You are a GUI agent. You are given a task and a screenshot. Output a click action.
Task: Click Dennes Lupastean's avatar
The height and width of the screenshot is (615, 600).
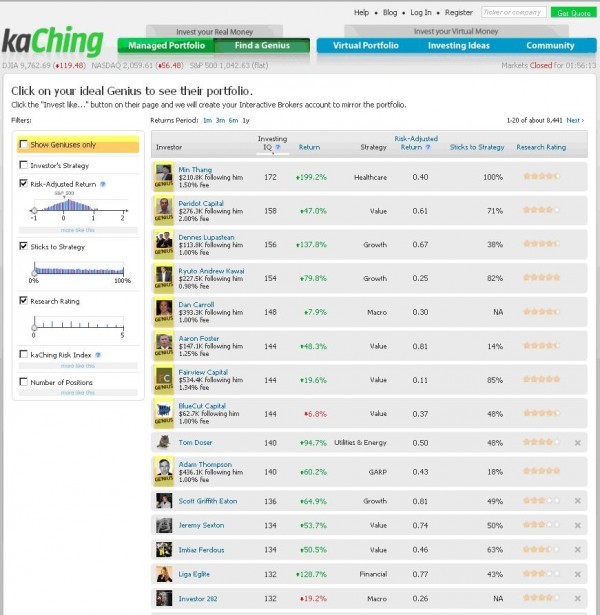(164, 240)
